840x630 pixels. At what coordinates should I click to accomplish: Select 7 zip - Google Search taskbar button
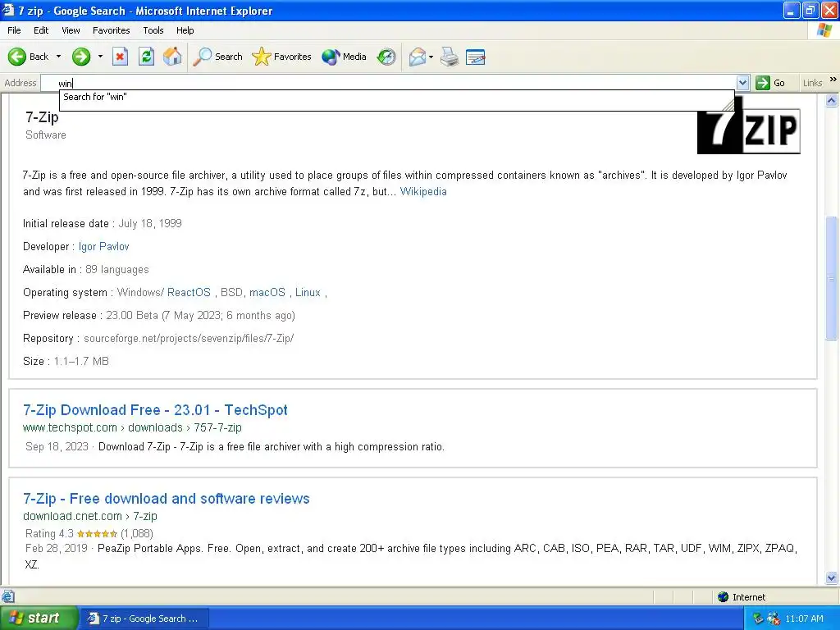(144, 619)
